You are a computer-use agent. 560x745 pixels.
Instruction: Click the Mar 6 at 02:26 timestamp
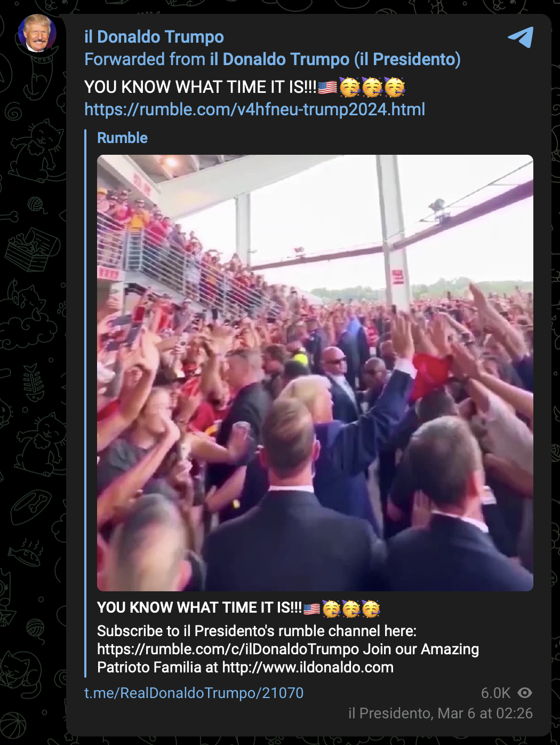pos(485,713)
